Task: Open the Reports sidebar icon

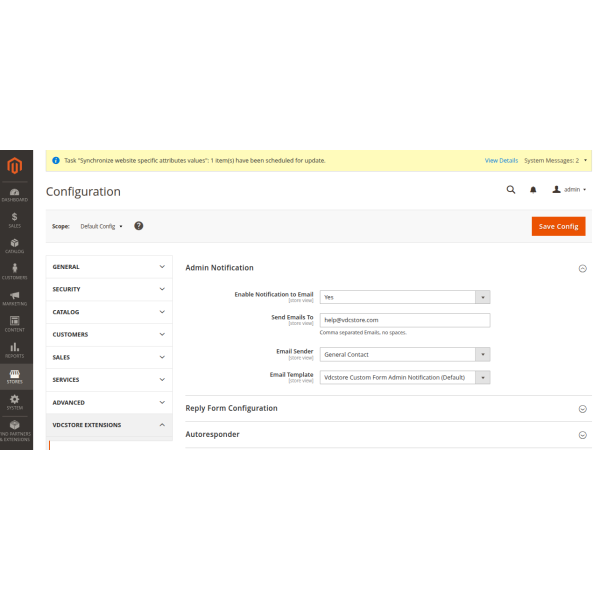Action: (x=15, y=349)
